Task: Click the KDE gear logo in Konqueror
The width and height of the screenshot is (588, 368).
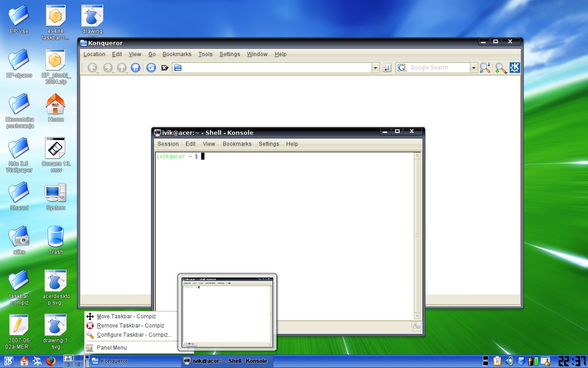Action: point(515,68)
